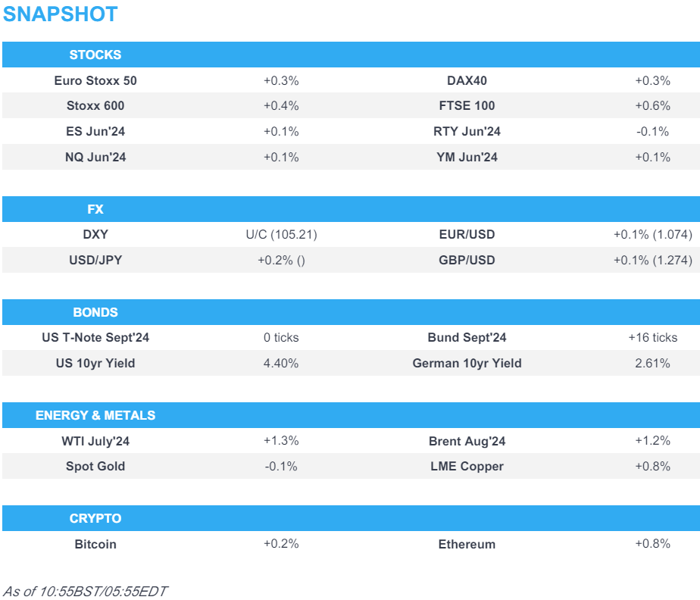The height and width of the screenshot is (600, 700).
Task: Click the US 10yr Yield 4.40% value
Action: click(281, 364)
